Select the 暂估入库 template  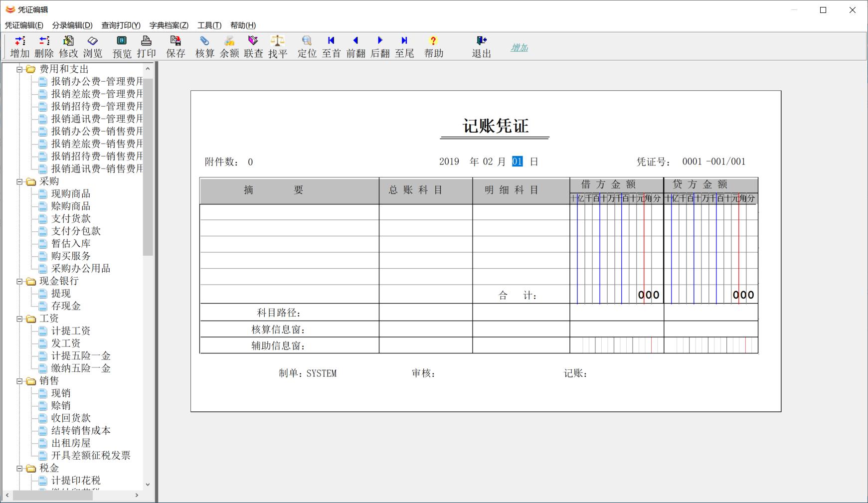[71, 243]
